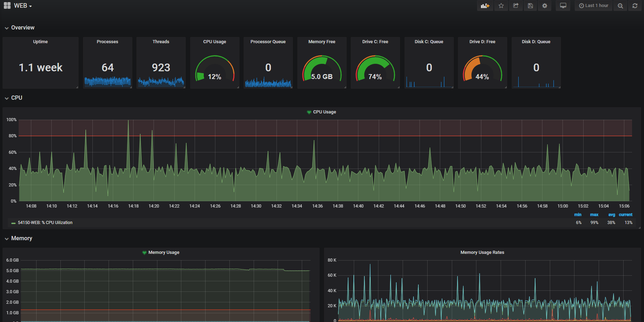Click the Processes sparkline chart

coord(108,81)
